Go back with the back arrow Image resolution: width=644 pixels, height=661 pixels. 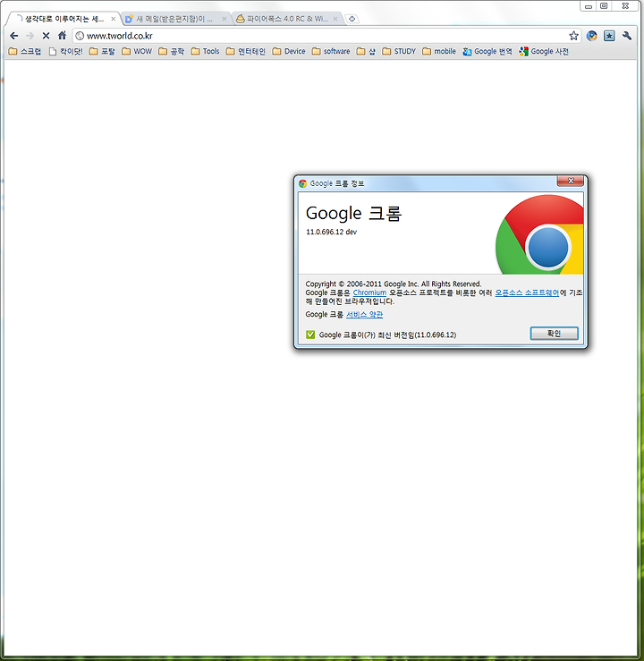click(x=14, y=36)
